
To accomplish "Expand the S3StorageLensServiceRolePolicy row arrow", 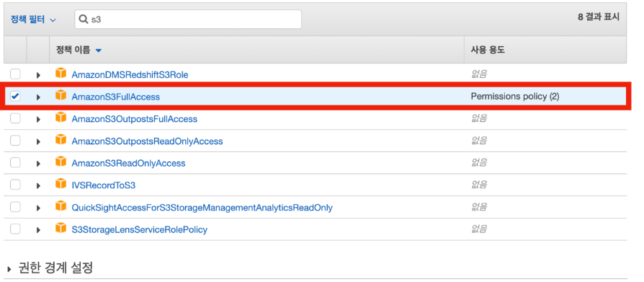I will pyautogui.click(x=38, y=231).
